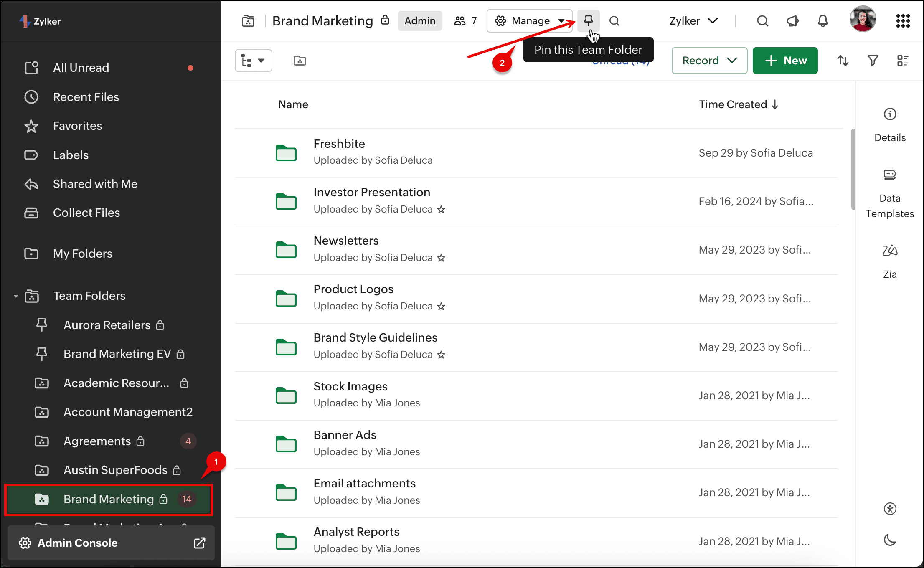Collapse the Team Folders tree
The image size is (924, 568).
(x=16, y=296)
